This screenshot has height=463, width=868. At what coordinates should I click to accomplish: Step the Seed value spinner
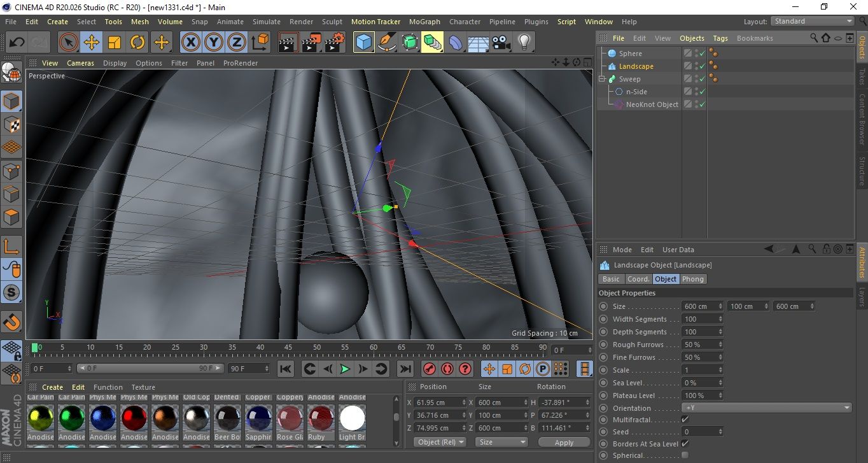(x=720, y=432)
